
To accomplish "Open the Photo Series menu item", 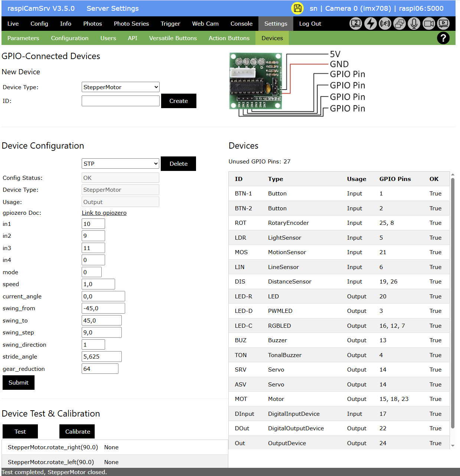I will pos(131,24).
